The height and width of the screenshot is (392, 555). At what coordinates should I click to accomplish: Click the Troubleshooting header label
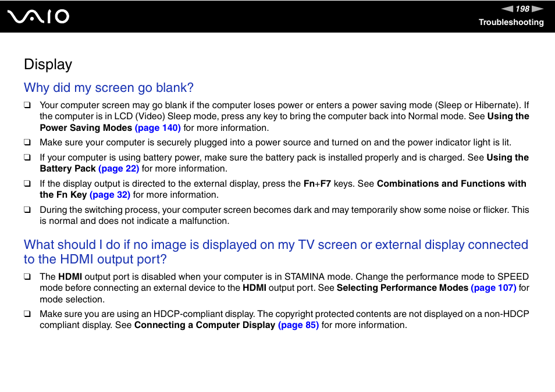(511, 22)
